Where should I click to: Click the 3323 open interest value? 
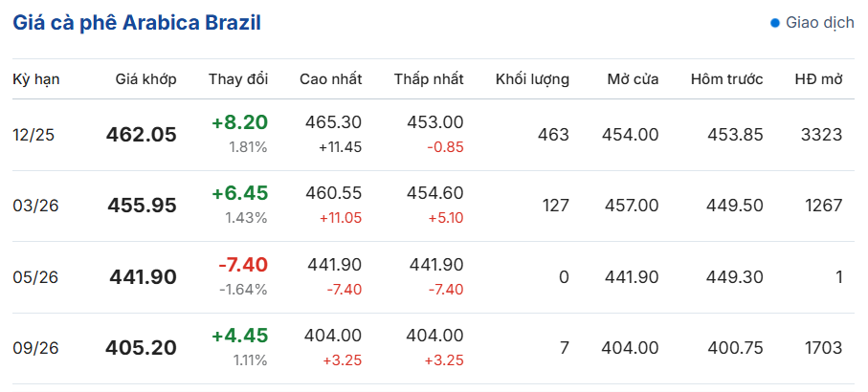(821, 135)
